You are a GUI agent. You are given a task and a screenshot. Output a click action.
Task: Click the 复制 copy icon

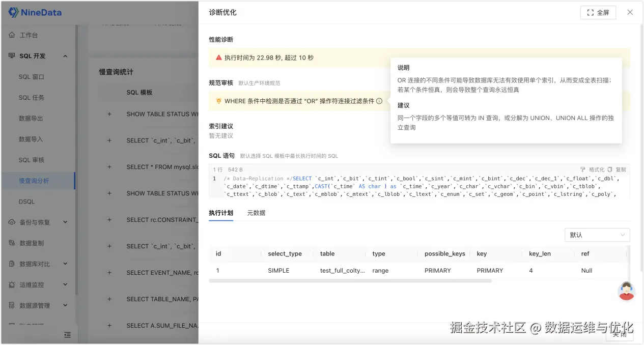[611, 169]
